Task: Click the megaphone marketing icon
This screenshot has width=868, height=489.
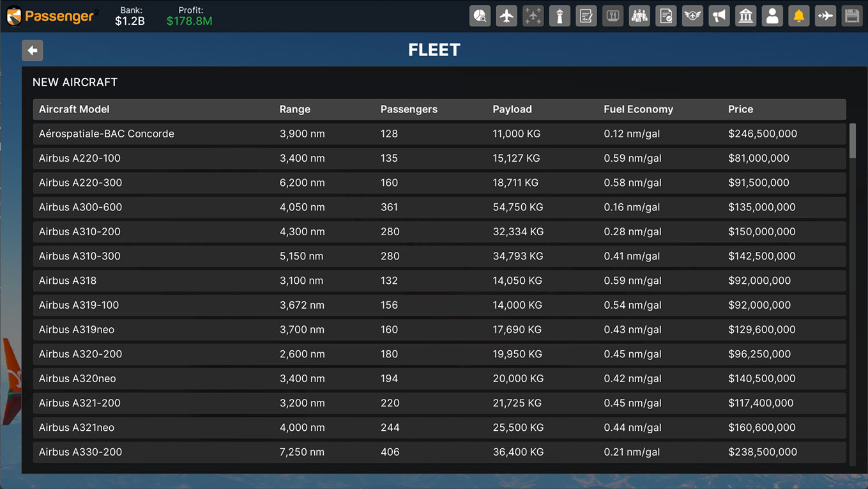Action: pyautogui.click(x=719, y=16)
